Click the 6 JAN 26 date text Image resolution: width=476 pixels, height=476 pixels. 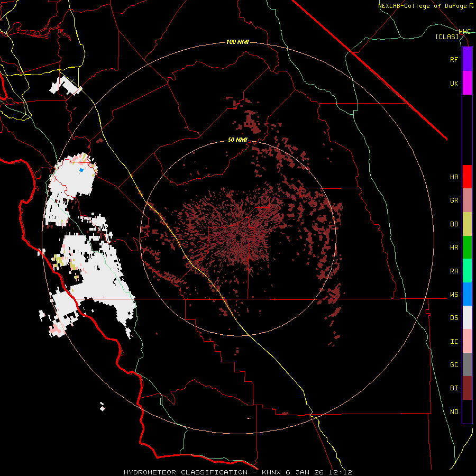(x=306, y=472)
